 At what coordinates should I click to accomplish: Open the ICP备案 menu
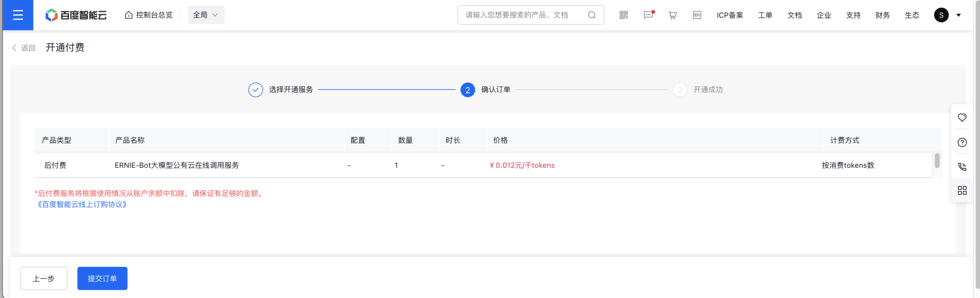729,15
